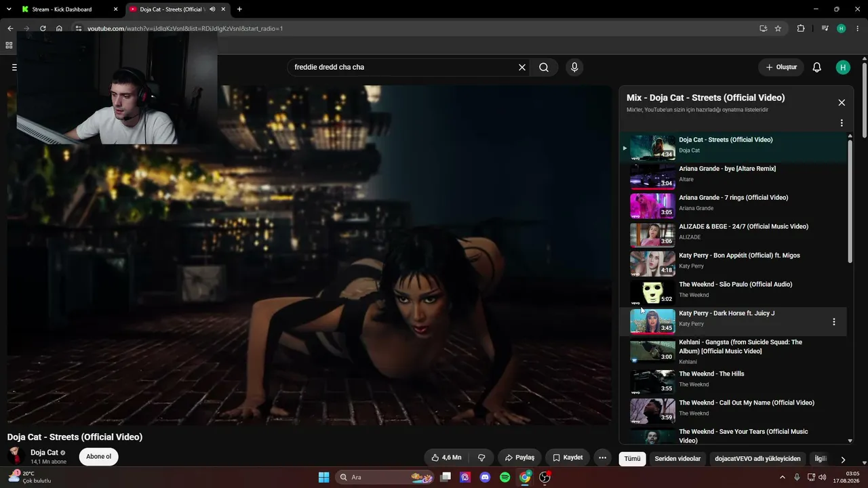Reload the YouTube page
This screenshot has width=868, height=488.
43,28
